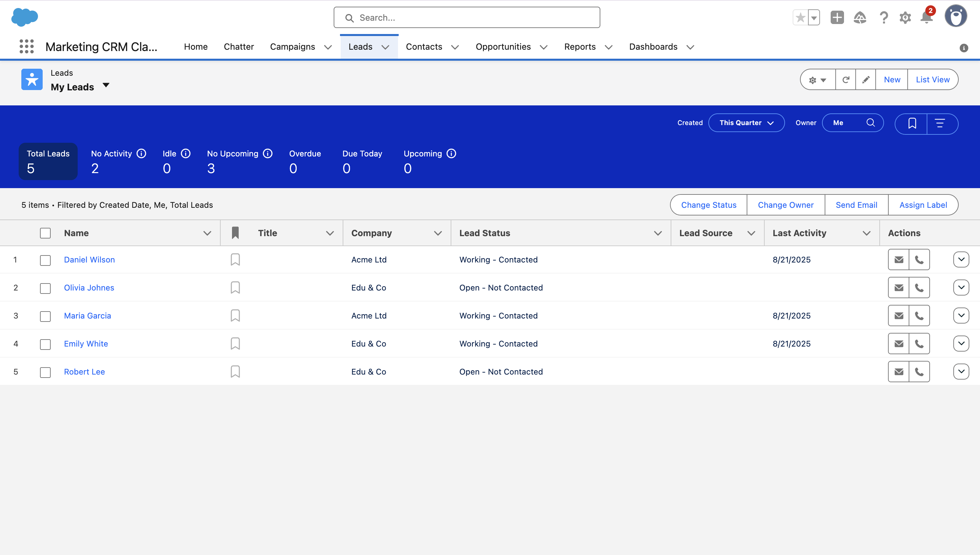The width and height of the screenshot is (980, 555).
Task: Open global actions plus icon
Action: pos(837,18)
